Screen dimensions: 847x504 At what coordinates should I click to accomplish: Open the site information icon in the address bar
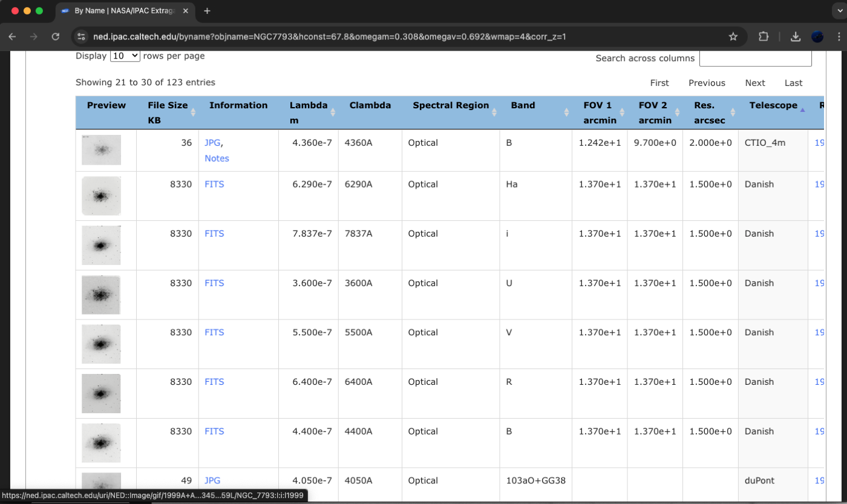pos(81,37)
